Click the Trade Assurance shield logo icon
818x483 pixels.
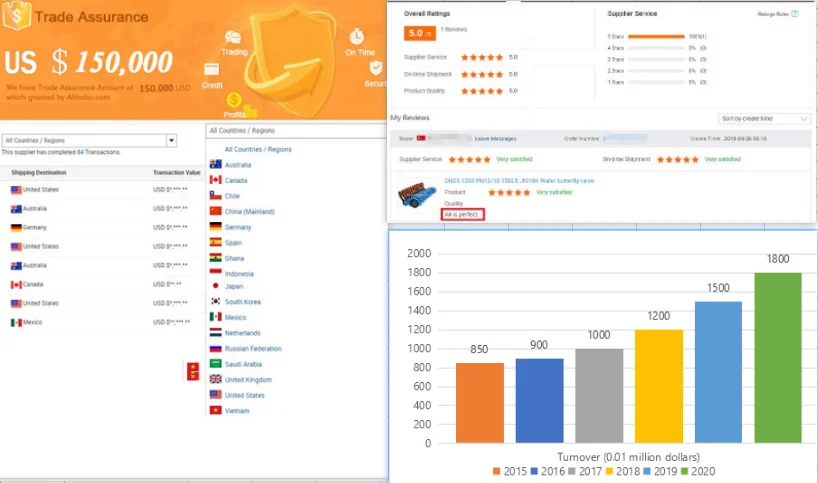[x=16, y=15]
